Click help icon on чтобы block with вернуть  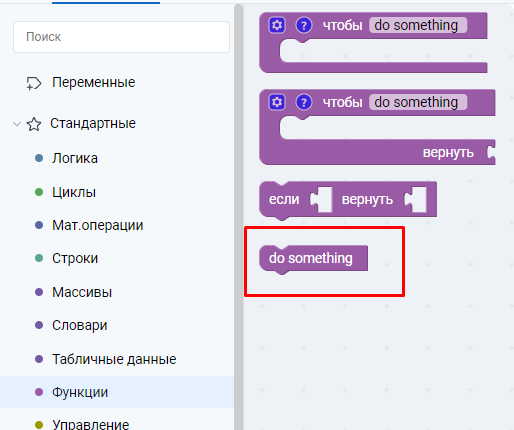304,102
